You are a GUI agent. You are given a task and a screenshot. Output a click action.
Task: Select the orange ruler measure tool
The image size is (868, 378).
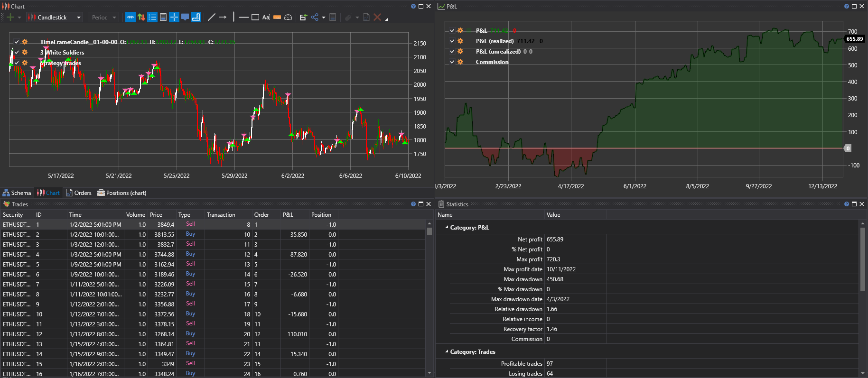click(277, 17)
